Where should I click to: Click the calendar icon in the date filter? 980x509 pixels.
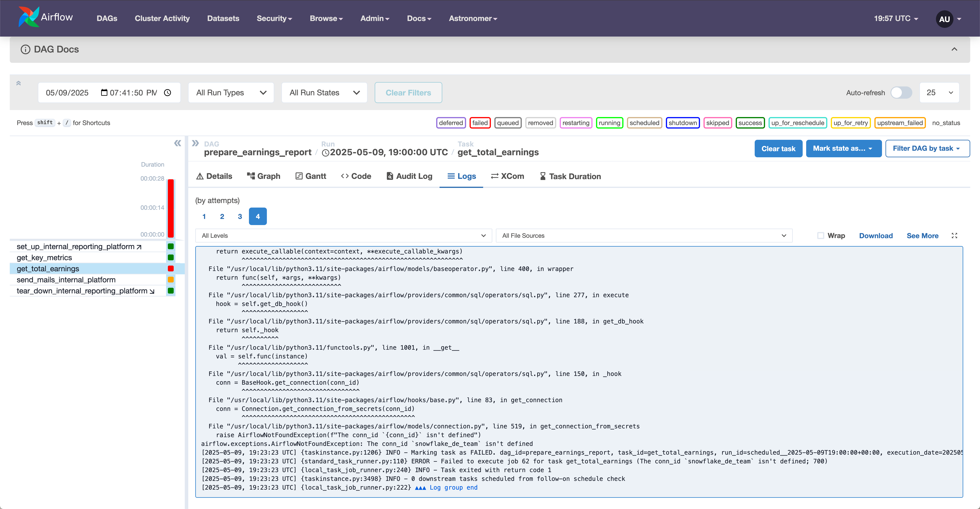coord(104,92)
